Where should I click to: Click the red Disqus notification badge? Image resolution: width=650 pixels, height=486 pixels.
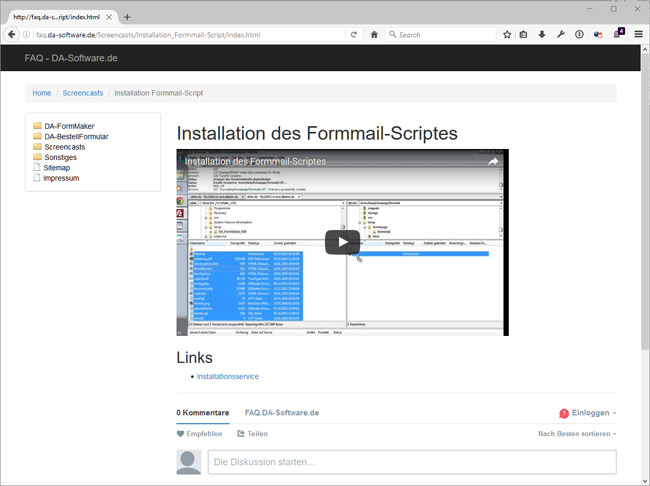564,413
